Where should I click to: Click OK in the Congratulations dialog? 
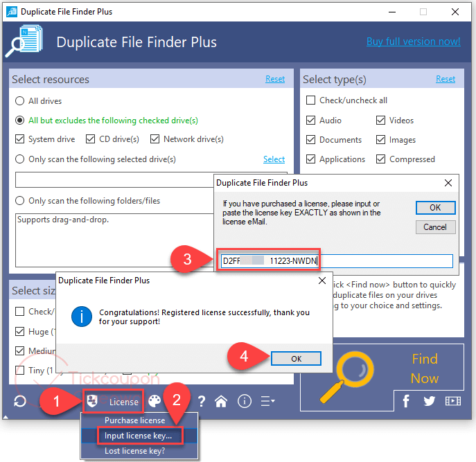[296, 359]
